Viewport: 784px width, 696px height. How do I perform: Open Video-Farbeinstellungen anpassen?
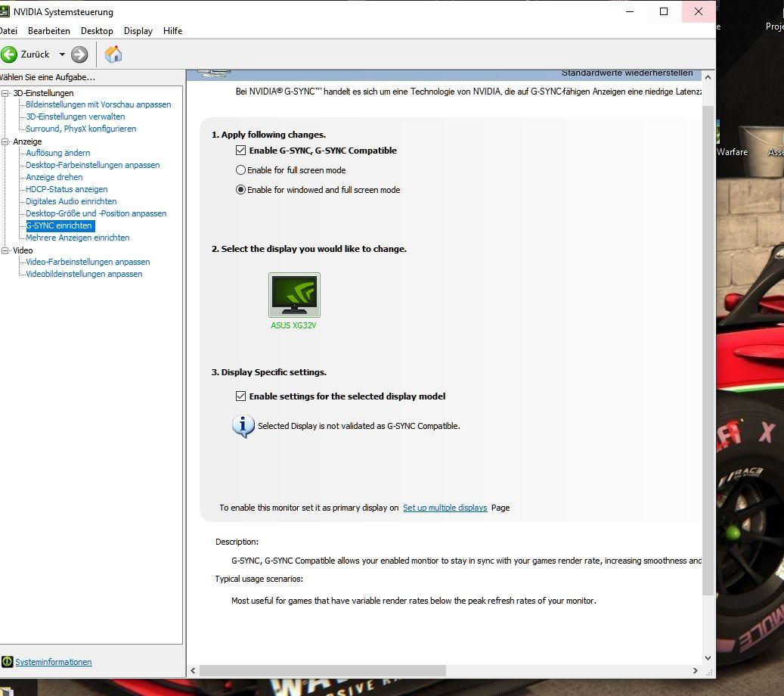coord(88,262)
